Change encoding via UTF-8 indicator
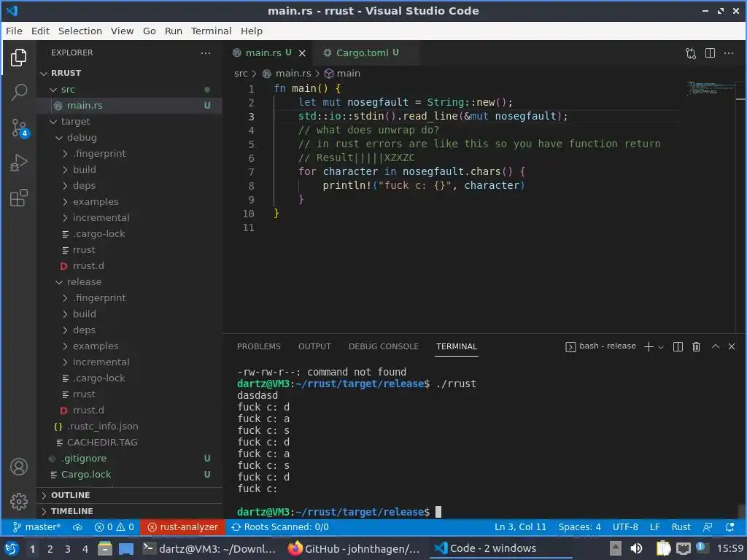 [x=625, y=527]
